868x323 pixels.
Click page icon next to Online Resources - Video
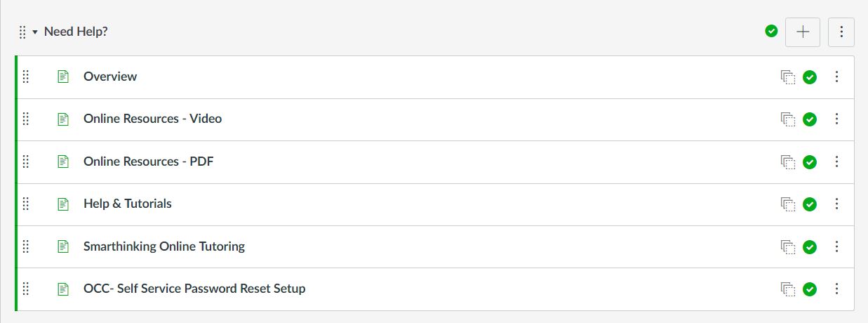coord(63,119)
